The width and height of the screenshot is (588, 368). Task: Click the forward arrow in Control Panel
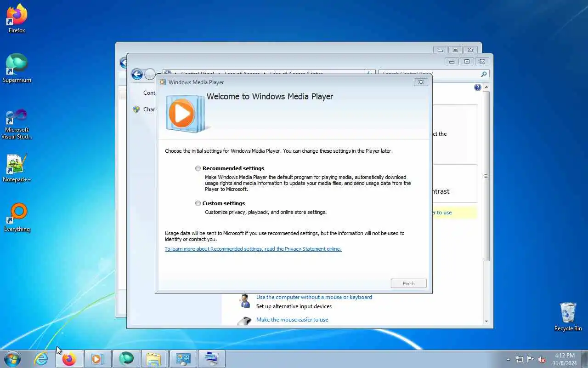coord(150,74)
